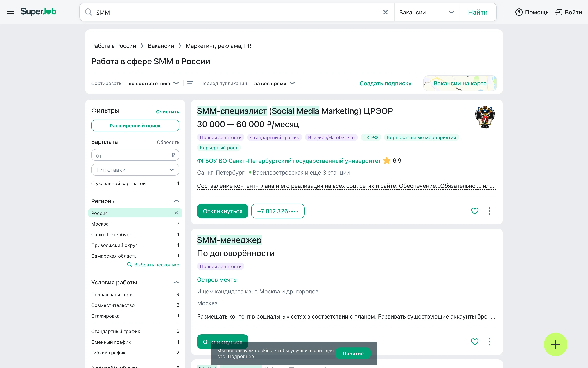Click the SPbU coat of arms logo
Viewport: 588px width, 368px height.
point(485,117)
